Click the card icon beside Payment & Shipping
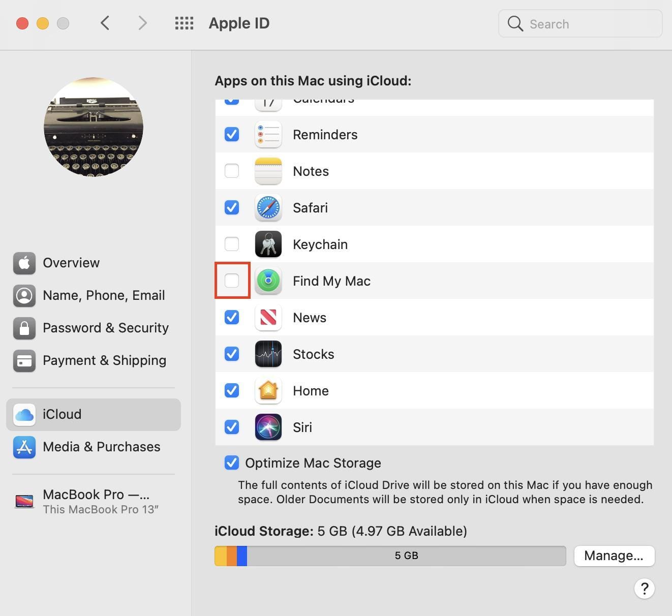The width and height of the screenshot is (672, 616). pos(24,361)
